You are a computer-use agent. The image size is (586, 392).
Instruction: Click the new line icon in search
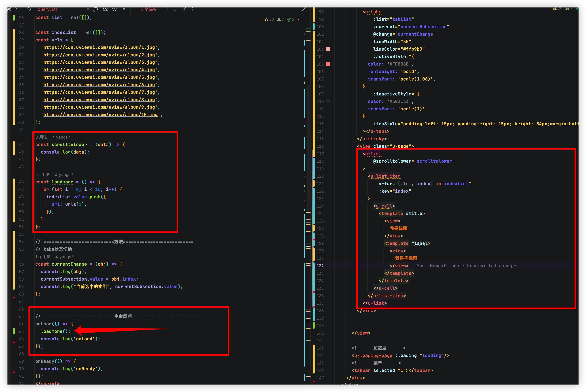click(95, 9)
